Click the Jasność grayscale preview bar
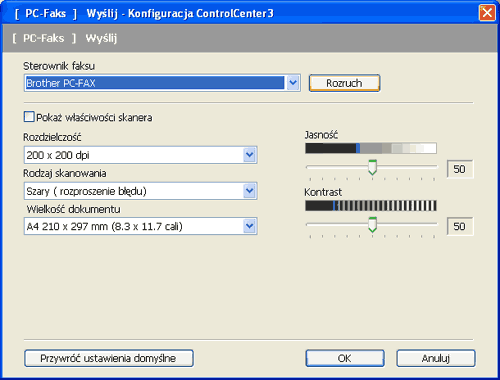The height and width of the screenshot is (380, 500). coord(371,148)
